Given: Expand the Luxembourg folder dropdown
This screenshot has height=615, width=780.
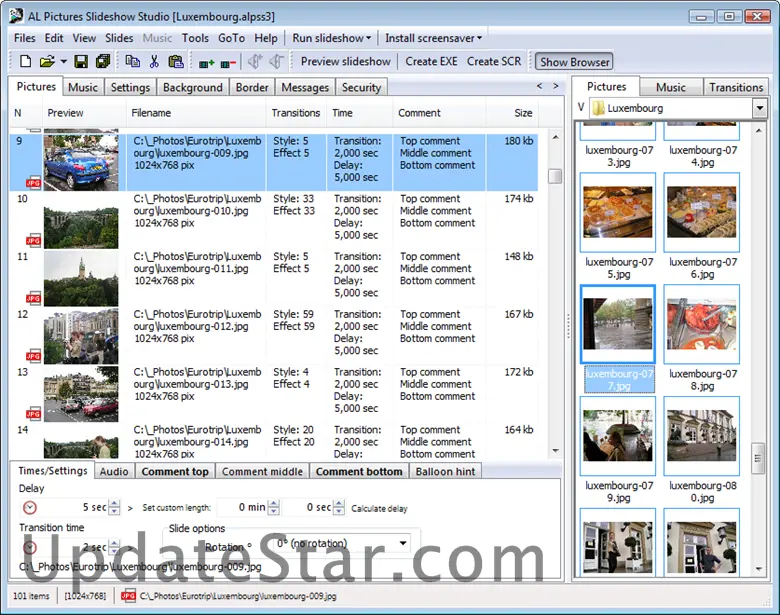Looking at the screenshot, I should pos(759,108).
